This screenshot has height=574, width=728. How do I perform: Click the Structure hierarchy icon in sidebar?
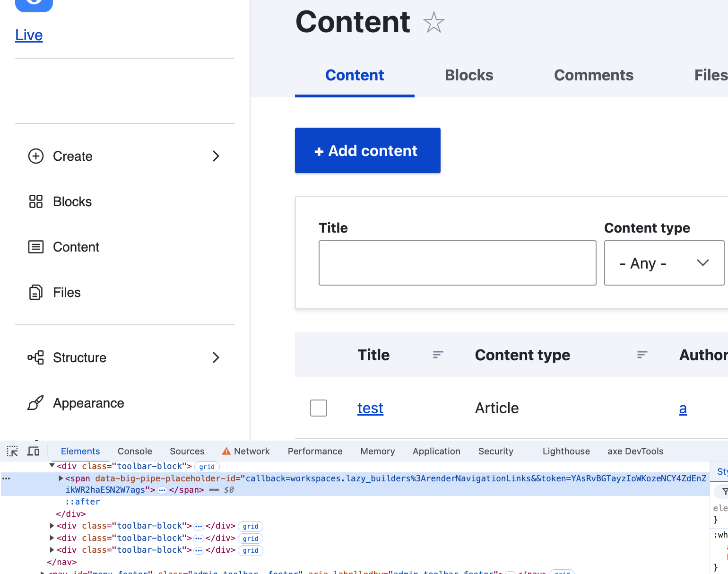[x=36, y=357]
